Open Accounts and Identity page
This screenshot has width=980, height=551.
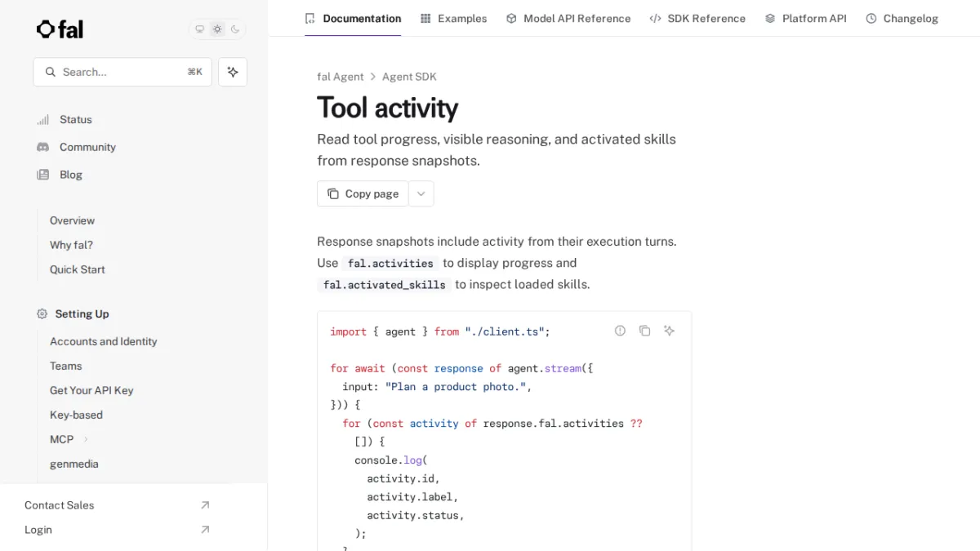tap(104, 341)
